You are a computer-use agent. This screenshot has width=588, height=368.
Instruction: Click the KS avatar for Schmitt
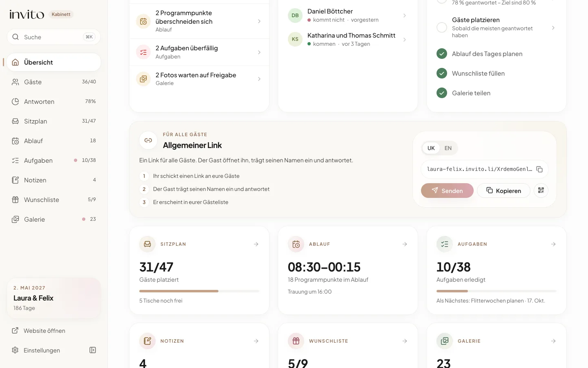(295, 39)
